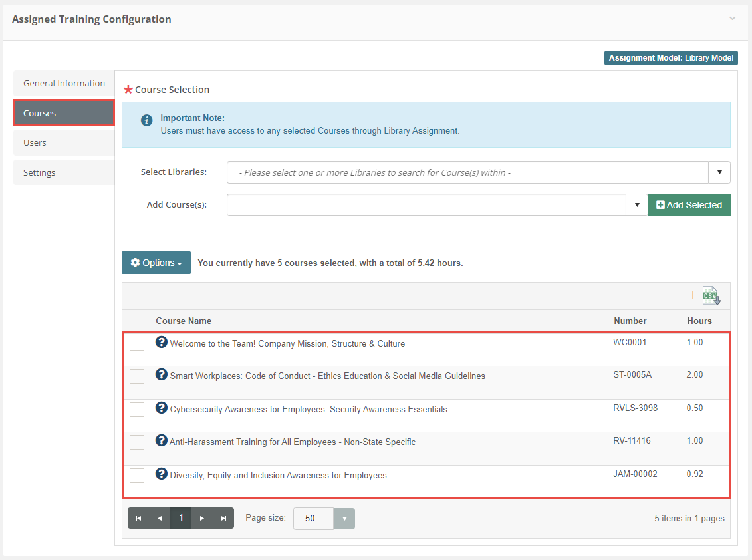Click the Number column header
The height and width of the screenshot is (560, 752).
coord(630,321)
